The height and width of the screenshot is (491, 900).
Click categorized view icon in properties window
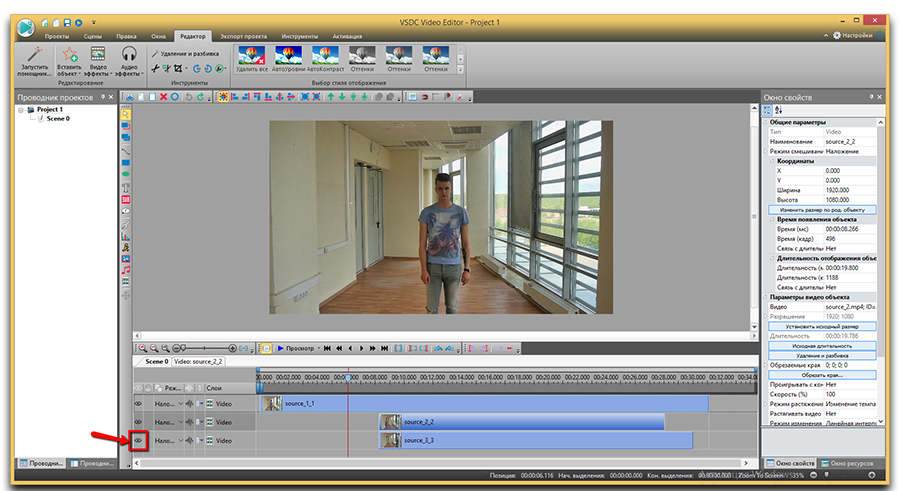(x=767, y=110)
